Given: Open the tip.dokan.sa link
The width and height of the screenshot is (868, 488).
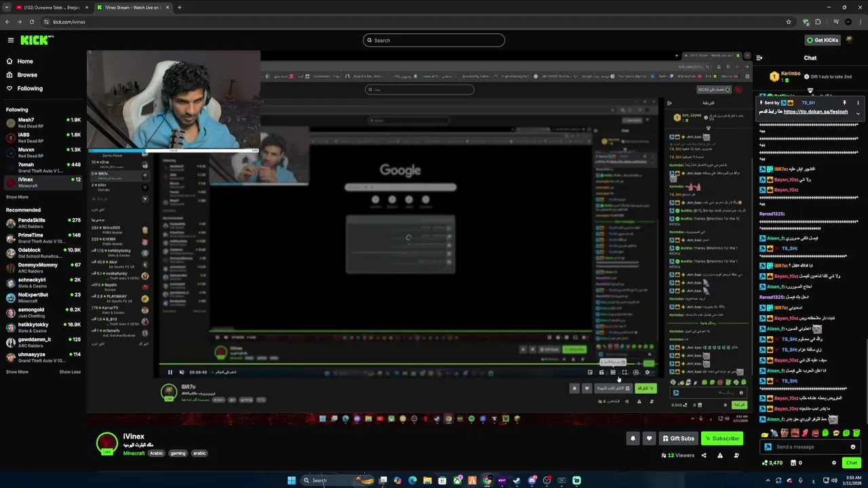Looking at the screenshot, I should point(816,112).
